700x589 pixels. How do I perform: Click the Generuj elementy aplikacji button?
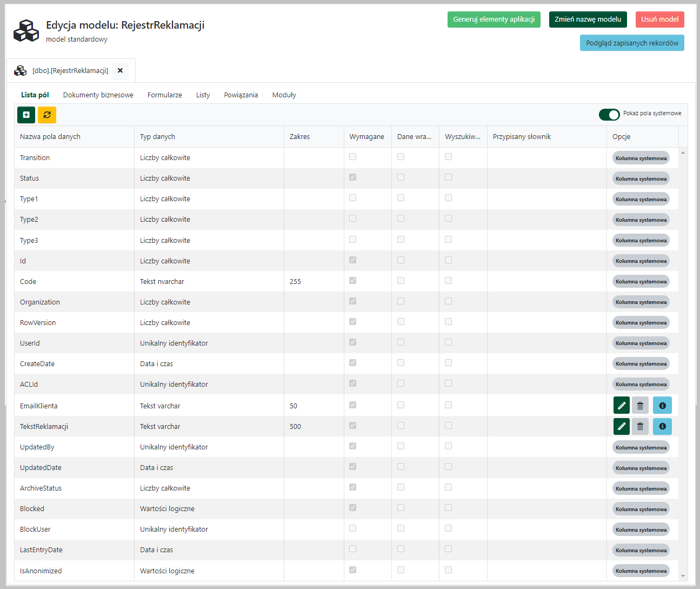click(x=494, y=19)
